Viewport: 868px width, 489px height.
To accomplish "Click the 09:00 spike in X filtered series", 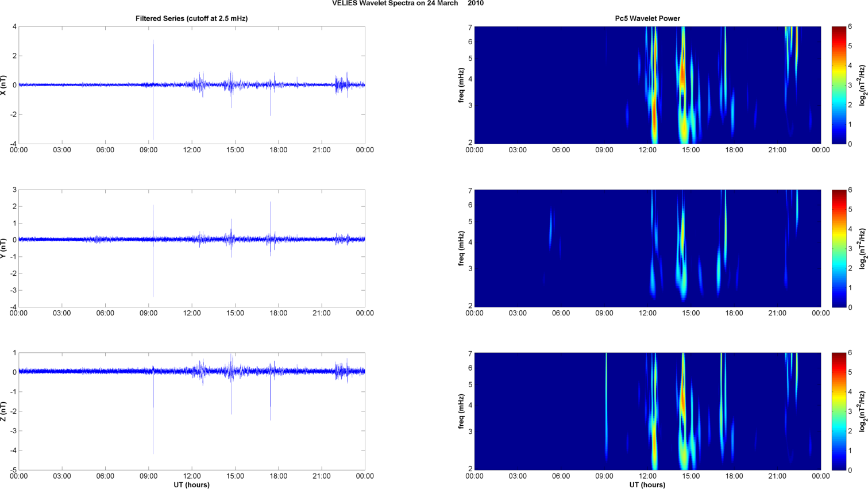I will 153,90.
